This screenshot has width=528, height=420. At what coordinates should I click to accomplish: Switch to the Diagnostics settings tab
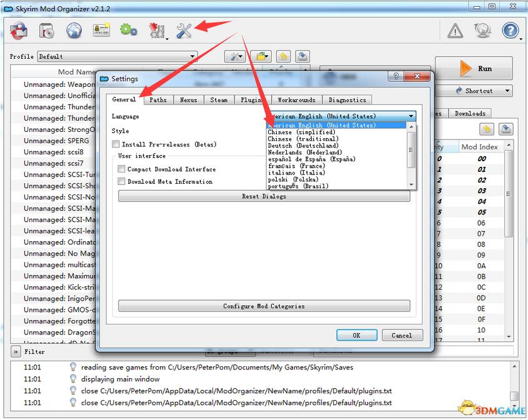pyautogui.click(x=347, y=100)
